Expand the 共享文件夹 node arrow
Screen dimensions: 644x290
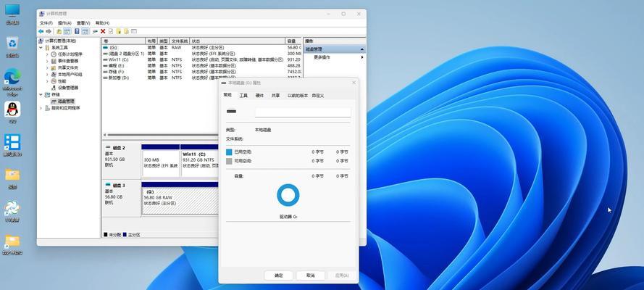click(x=47, y=67)
